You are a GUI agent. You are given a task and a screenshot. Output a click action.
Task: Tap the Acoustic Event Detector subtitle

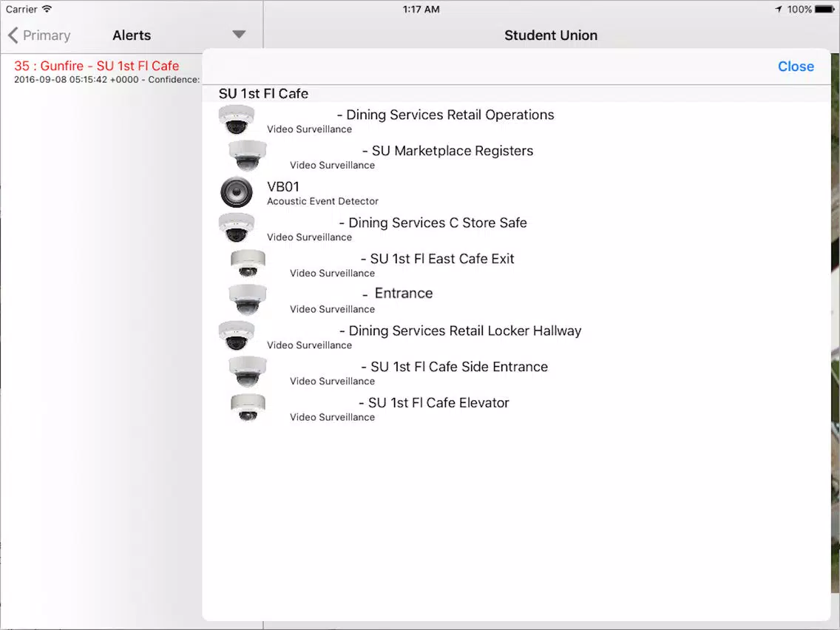(x=322, y=201)
